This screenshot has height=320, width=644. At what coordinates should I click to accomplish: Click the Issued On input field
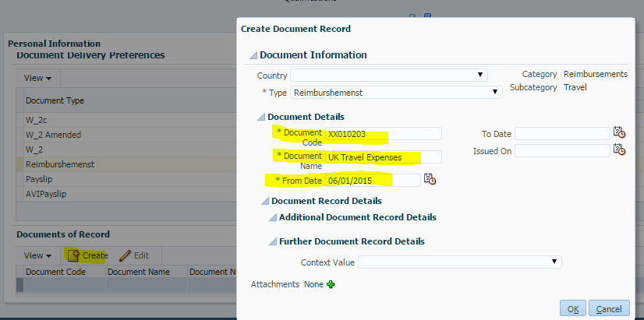(x=562, y=150)
